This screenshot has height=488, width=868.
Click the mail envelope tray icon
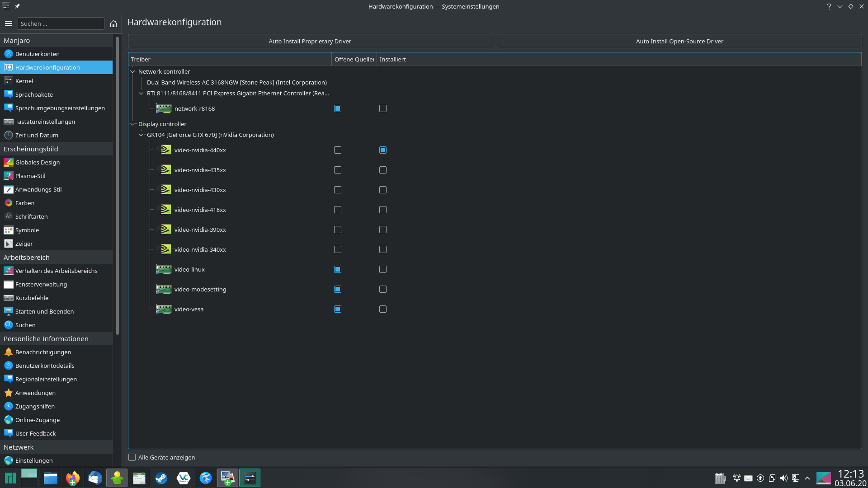[x=749, y=478]
